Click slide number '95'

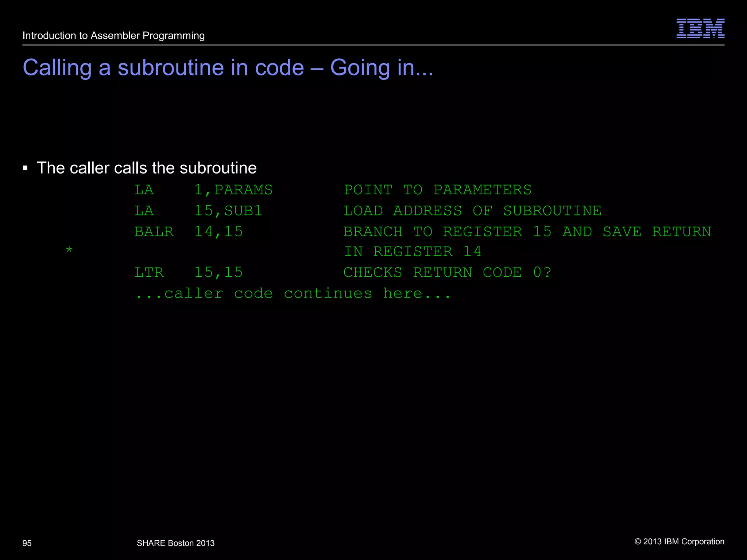[x=27, y=543]
